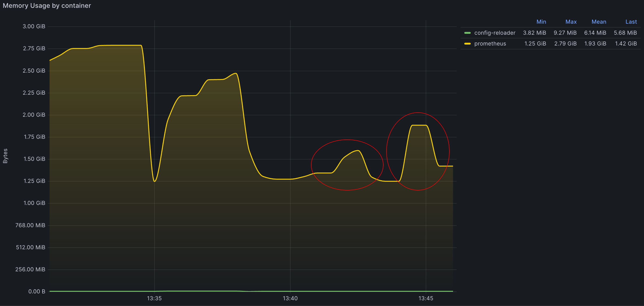644x306 pixels.
Task: Select the prometheus Max value 2.79 GiB
Action: (x=566, y=43)
